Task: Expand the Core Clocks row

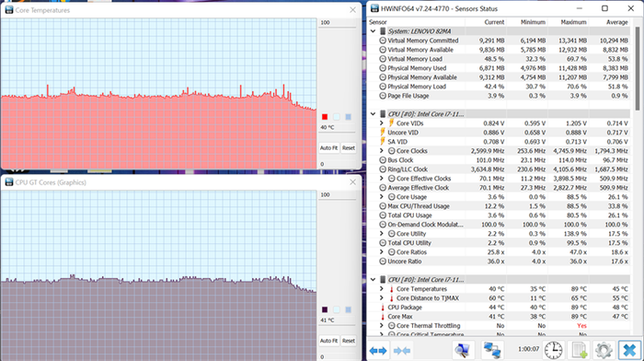Action: (381, 151)
